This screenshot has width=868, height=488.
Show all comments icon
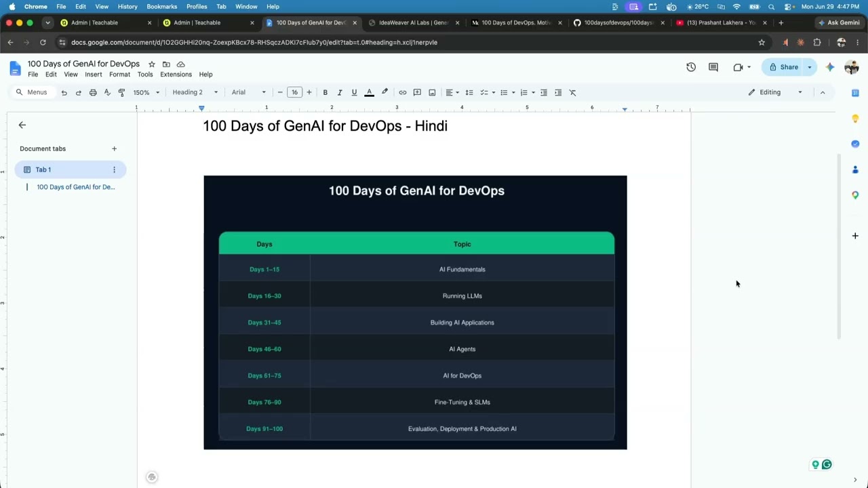tap(713, 67)
